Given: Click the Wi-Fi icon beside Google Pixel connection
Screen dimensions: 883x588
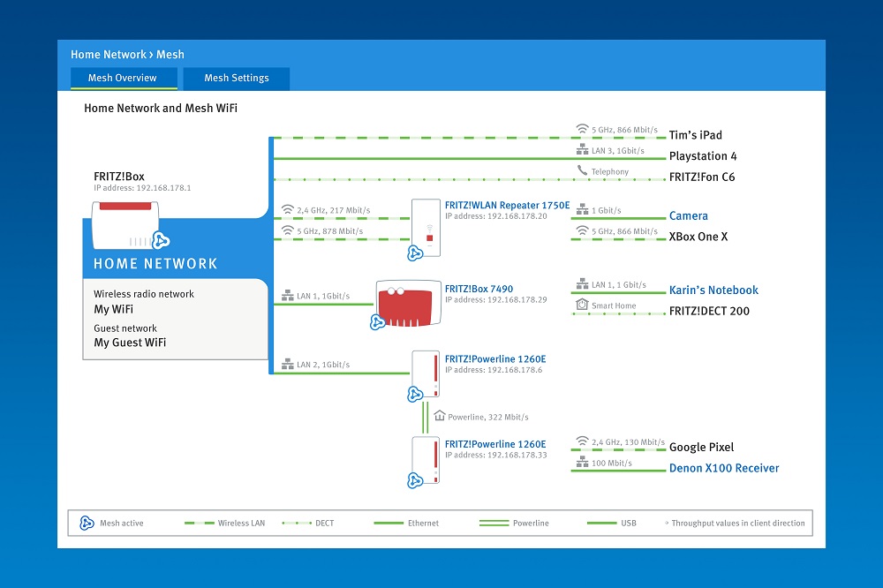Looking at the screenshot, I should (582, 441).
